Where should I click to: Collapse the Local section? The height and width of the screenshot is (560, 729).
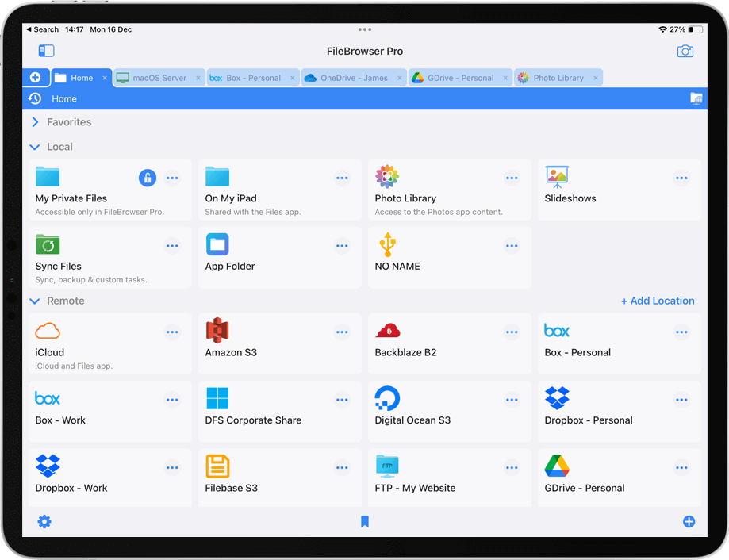pos(35,147)
